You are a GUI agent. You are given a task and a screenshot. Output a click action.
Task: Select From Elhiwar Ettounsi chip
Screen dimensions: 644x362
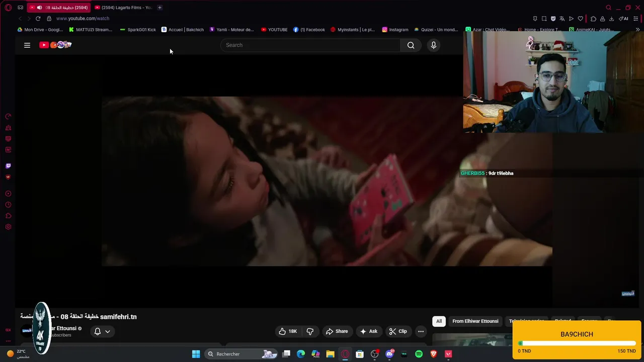point(475,321)
